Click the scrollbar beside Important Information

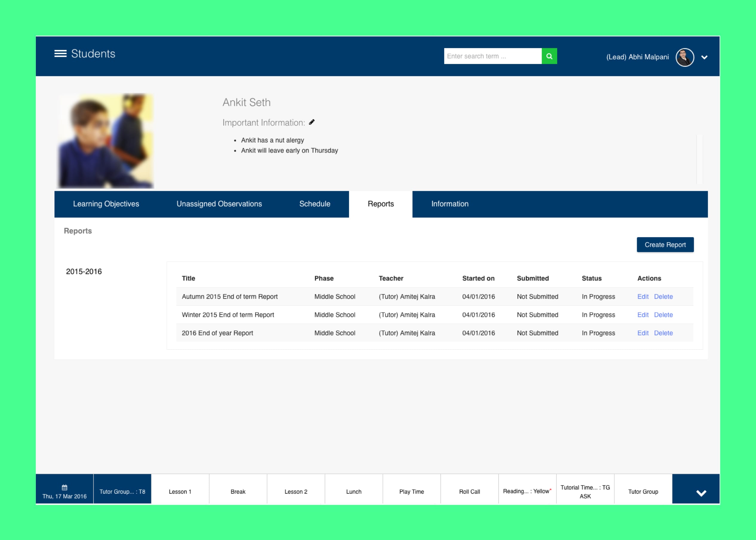pyautogui.click(x=699, y=159)
